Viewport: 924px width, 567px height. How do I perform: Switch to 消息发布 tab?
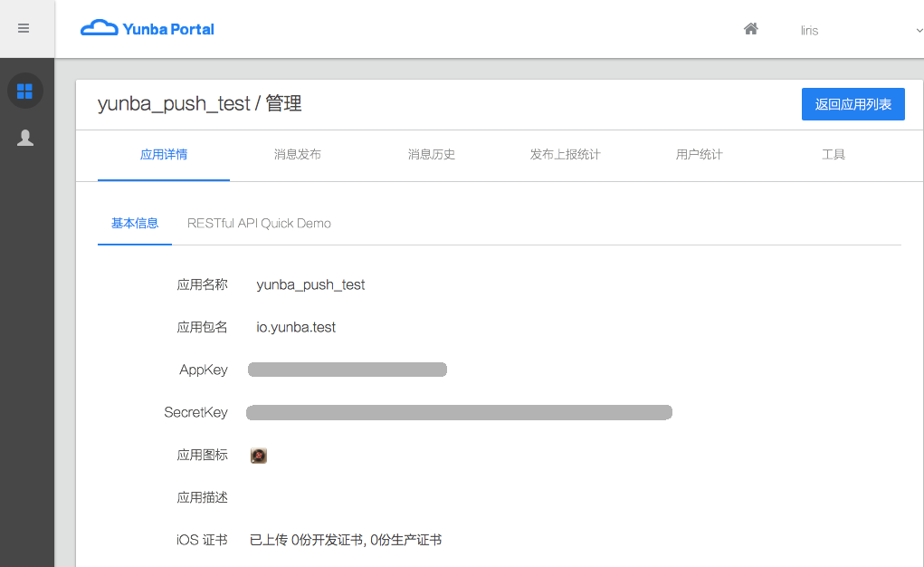[298, 155]
